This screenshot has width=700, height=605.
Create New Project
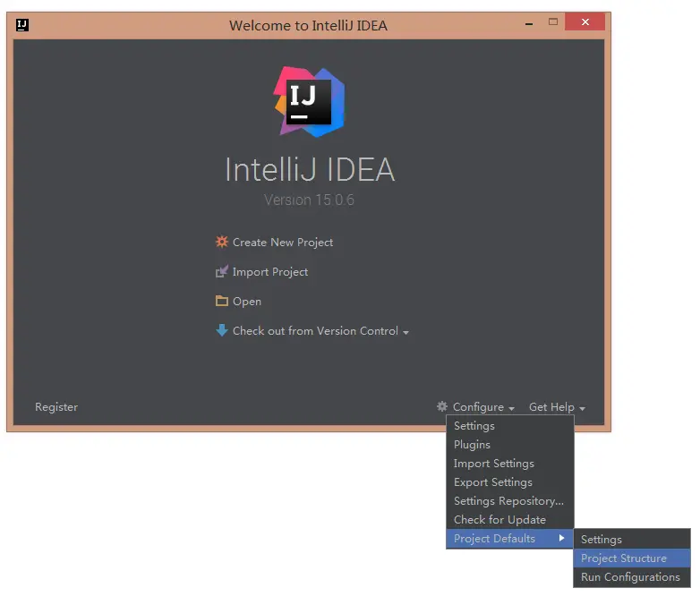pos(283,242)
